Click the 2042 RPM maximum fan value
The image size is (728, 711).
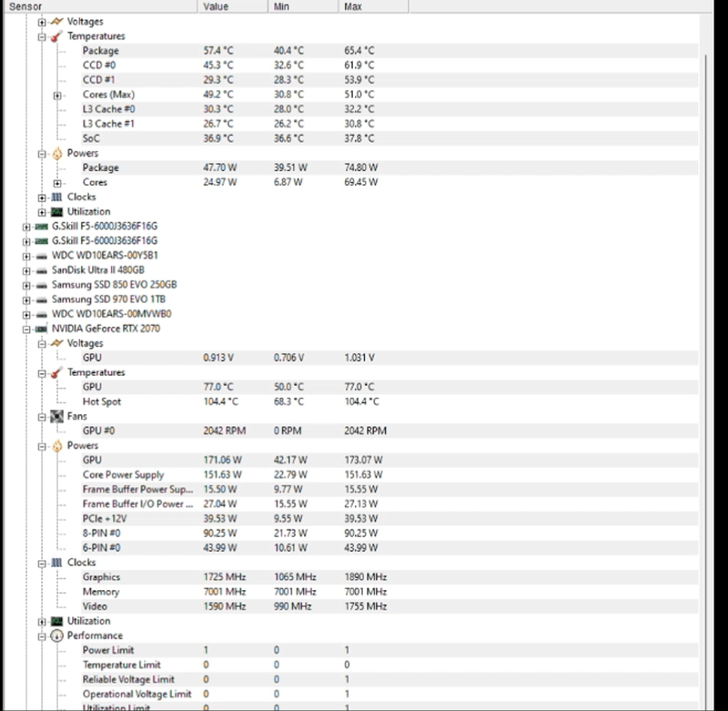[366, 431]
